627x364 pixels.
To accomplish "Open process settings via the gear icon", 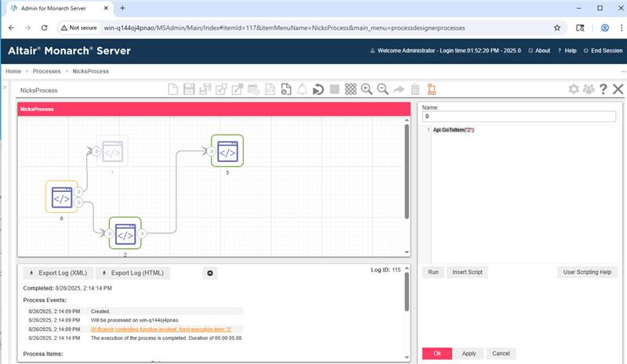I will [x=574, y=88].
